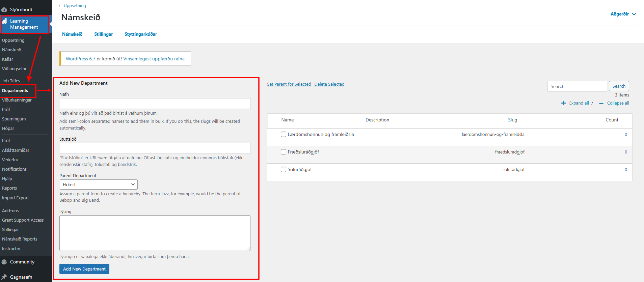Click the Stjórnborð dashboard icon

coord(4,9)
